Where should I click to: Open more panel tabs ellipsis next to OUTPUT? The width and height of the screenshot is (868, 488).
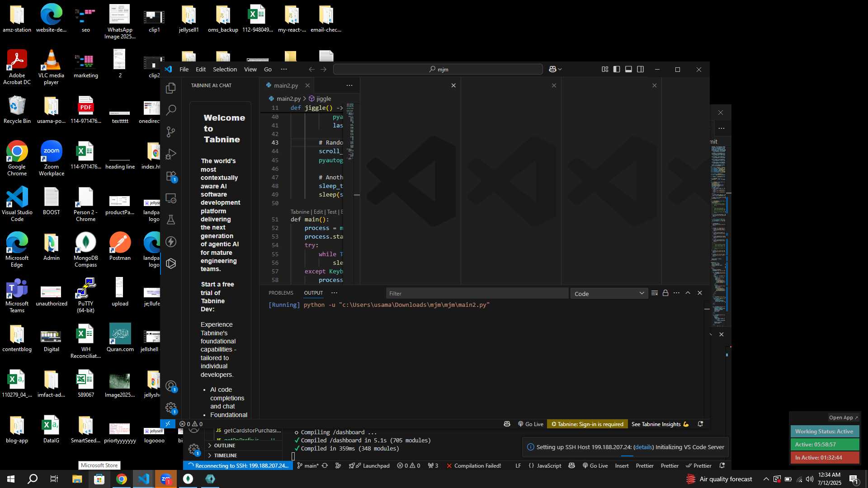coord(334,293)
